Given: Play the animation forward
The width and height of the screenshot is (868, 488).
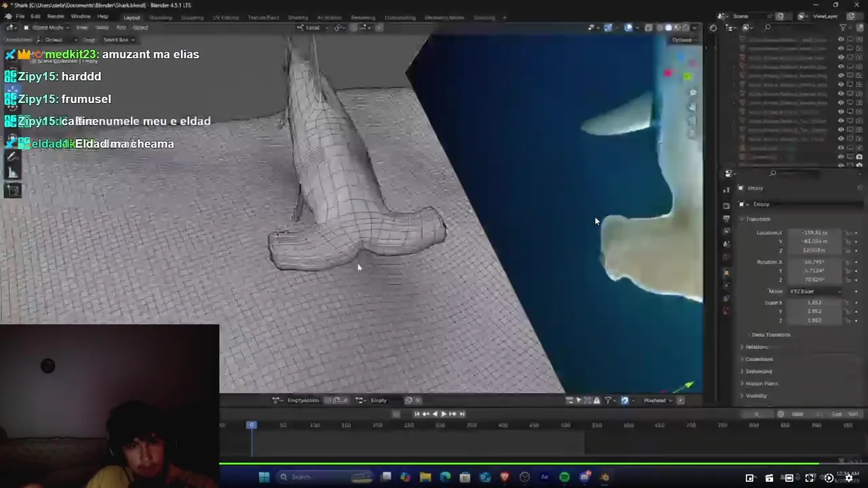Looking at the screenshot, I should pos(443,414).
